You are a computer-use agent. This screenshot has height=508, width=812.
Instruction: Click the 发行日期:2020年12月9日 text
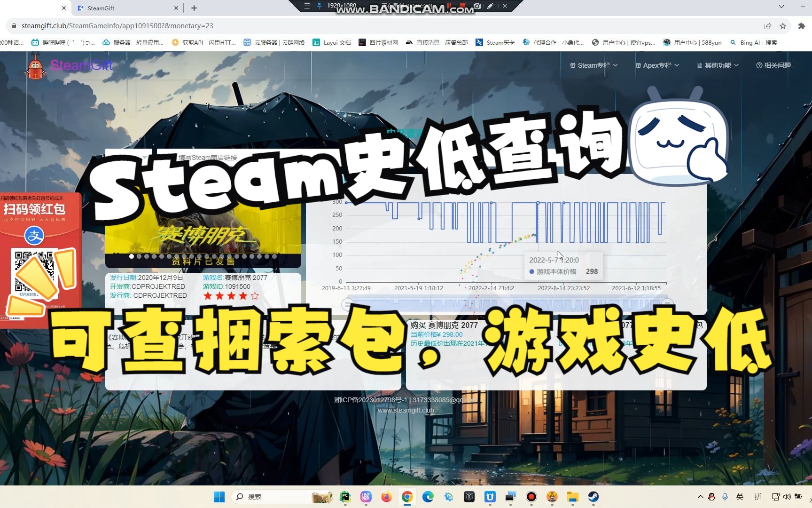pos(147,278)
